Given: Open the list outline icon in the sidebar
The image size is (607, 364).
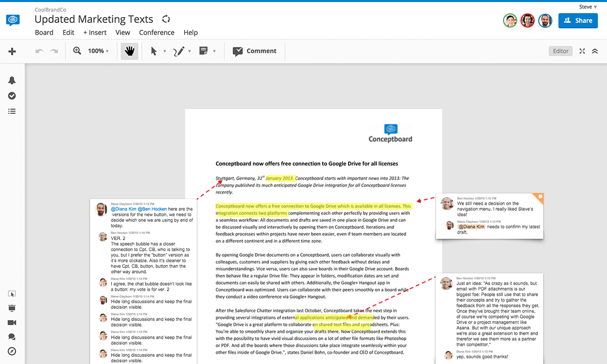Looking at the screenshot, I should tap(12, 111).
